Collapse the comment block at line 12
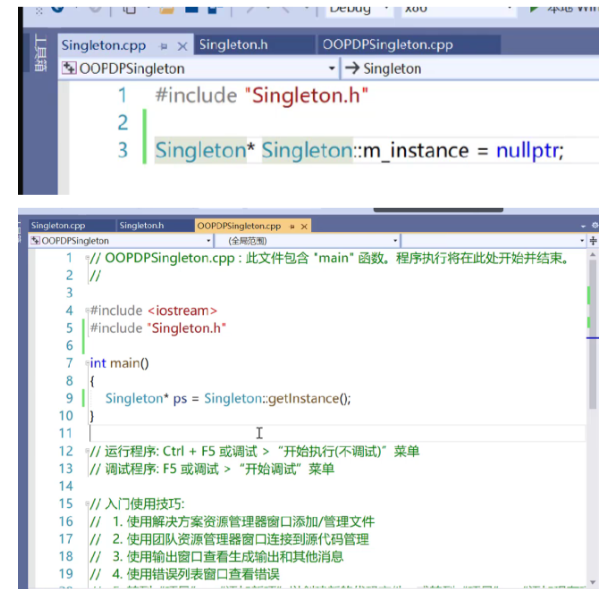613x589 pixels. click(x=87, y=451)
